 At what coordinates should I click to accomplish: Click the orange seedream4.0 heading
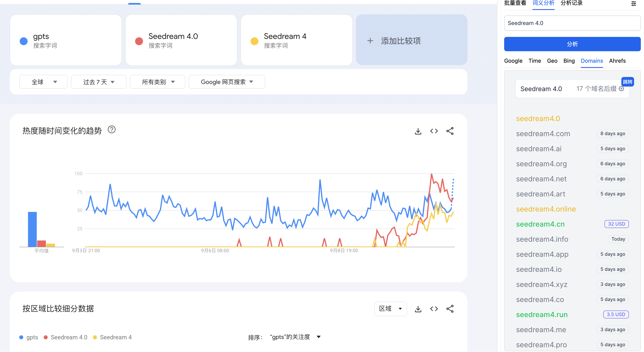pos(538,118)
